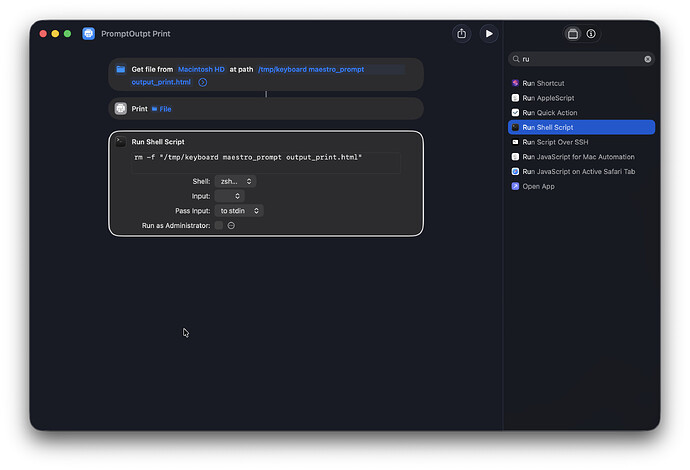Open the Input dropdown selector
The image size is (690, 470).
pos(229,196)
